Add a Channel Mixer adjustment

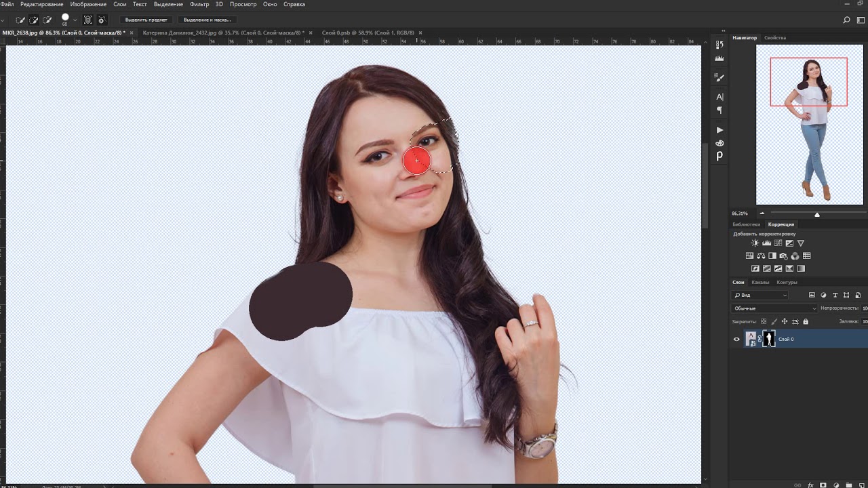click(795, 256)
